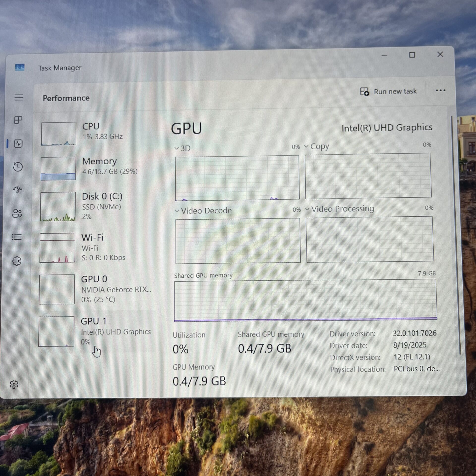Screen dimensions: 476x476
Task: Click the Utilization 0% value
Action: [180, 349]
